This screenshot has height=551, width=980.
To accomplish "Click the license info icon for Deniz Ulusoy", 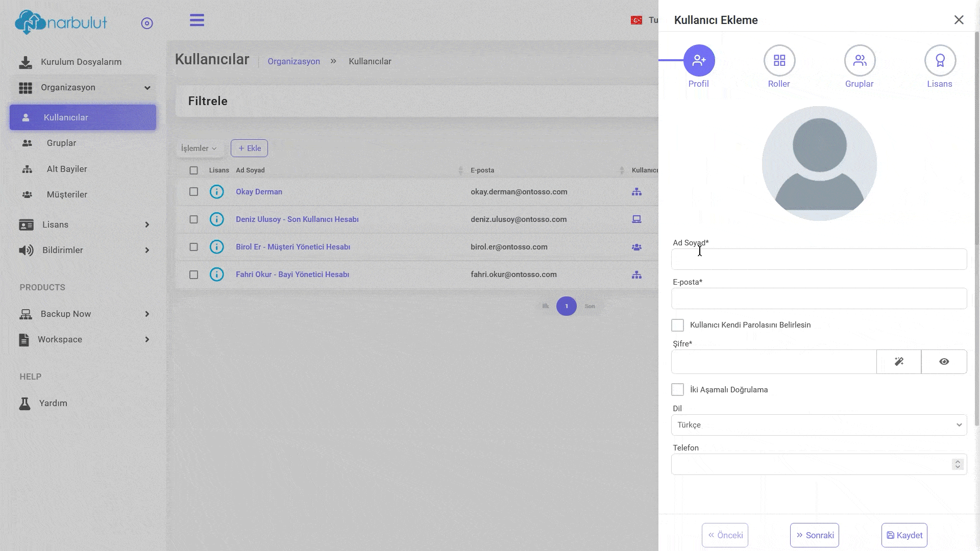I will (217, 219).
